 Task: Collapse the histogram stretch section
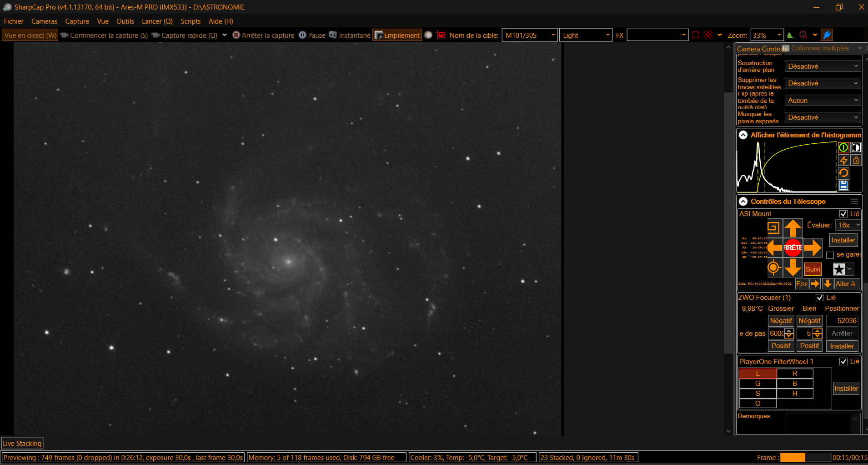(x=743, y=135)
